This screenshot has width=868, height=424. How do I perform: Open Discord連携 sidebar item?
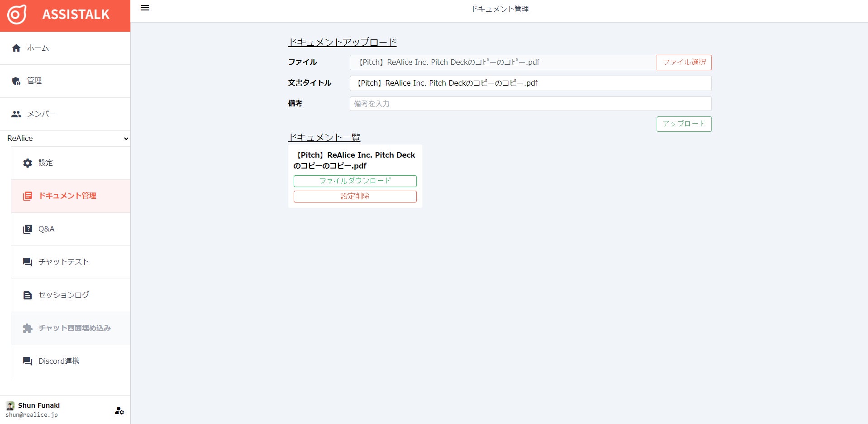click(71, 361)
